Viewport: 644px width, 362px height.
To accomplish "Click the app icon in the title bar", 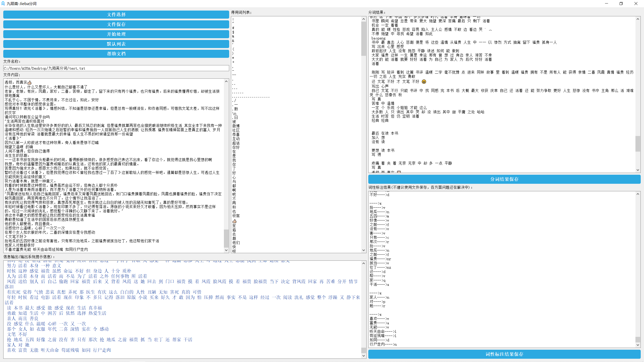I will pyautogui.click(x=3, y=4).
